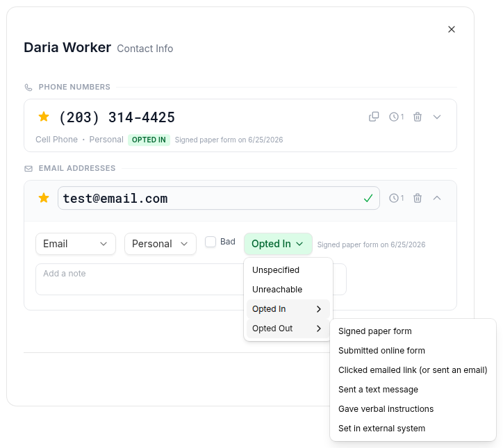
Task: View history for the email address
Action: click(x=396, y=198)
